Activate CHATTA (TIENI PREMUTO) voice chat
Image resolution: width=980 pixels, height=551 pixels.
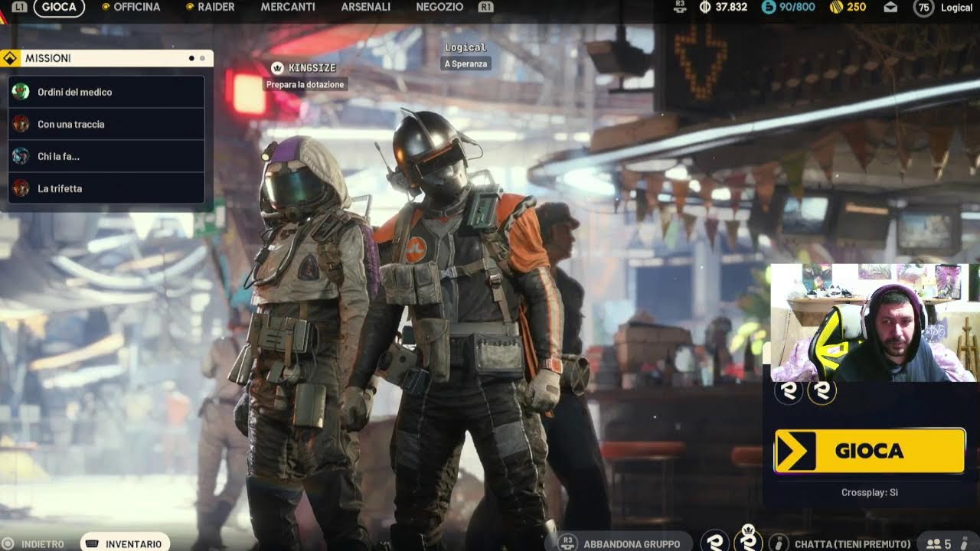852,544
